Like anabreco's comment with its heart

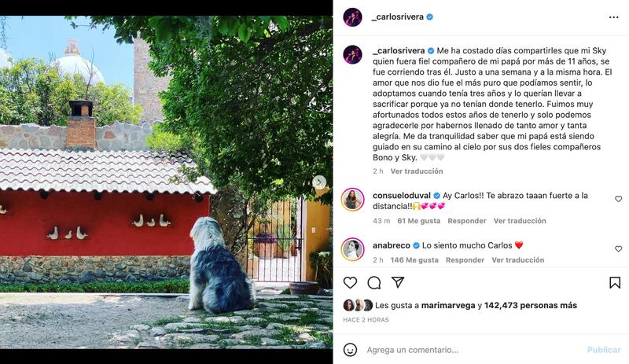point(619,248)
